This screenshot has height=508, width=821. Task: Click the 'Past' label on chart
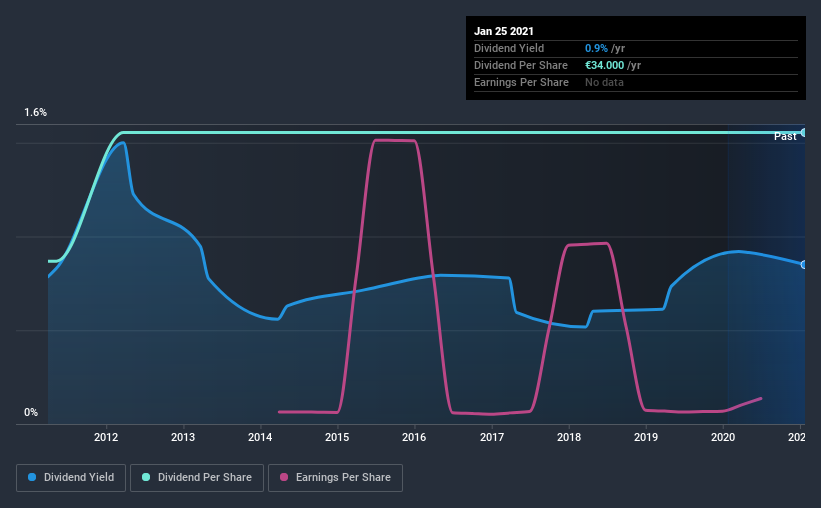point(785,137)
